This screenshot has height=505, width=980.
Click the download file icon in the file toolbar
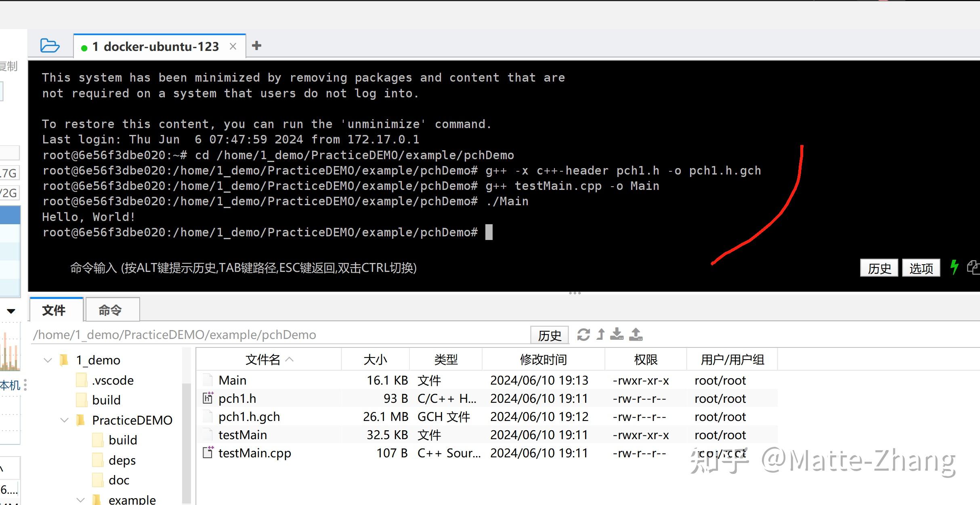617,335
